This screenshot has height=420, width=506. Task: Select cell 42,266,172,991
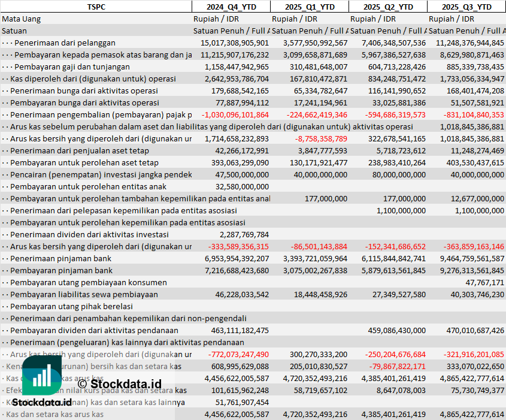242,151
